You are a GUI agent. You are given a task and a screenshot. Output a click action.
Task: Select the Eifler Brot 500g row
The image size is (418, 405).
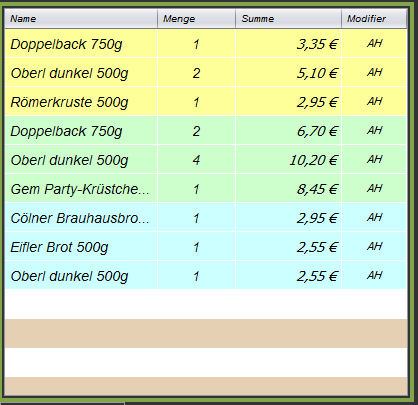point(206,247)
